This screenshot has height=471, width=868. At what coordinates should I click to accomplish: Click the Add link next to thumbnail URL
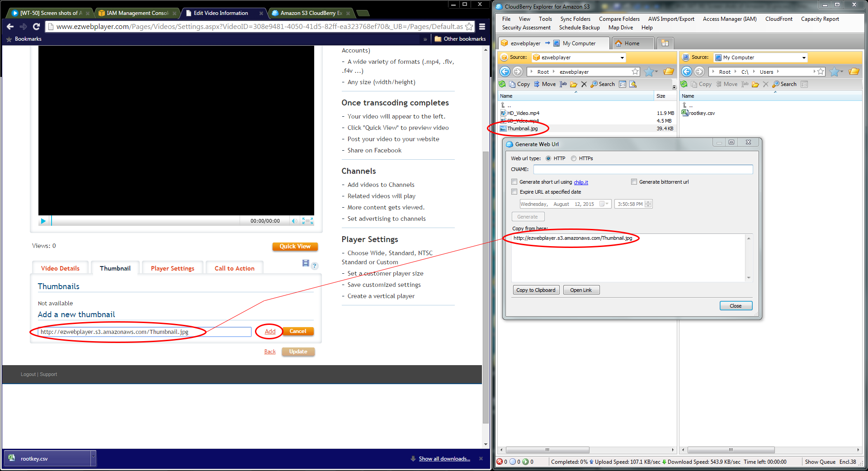pyautogui.click(x=270, y=331)
